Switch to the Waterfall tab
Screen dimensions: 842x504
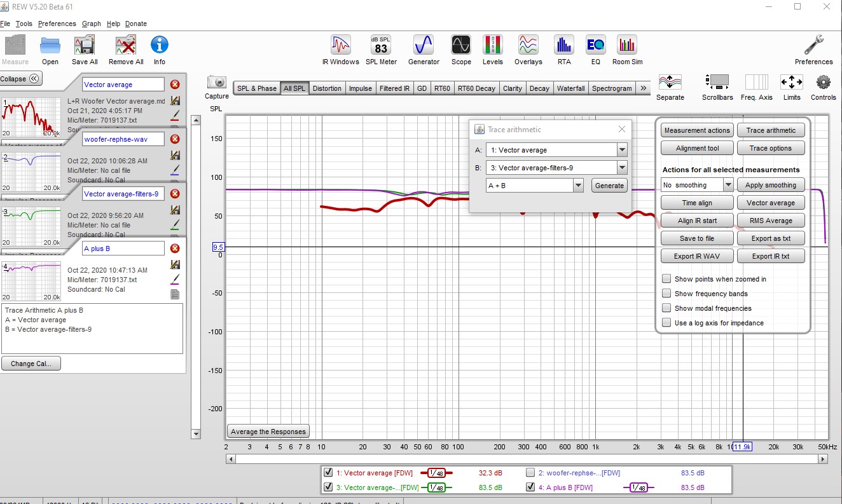[x=570, y=88]
